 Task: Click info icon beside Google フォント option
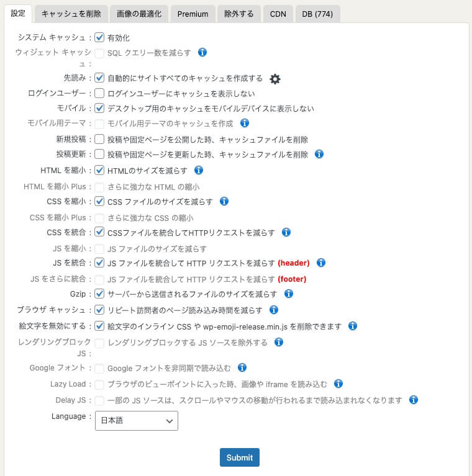coord(242,367)
